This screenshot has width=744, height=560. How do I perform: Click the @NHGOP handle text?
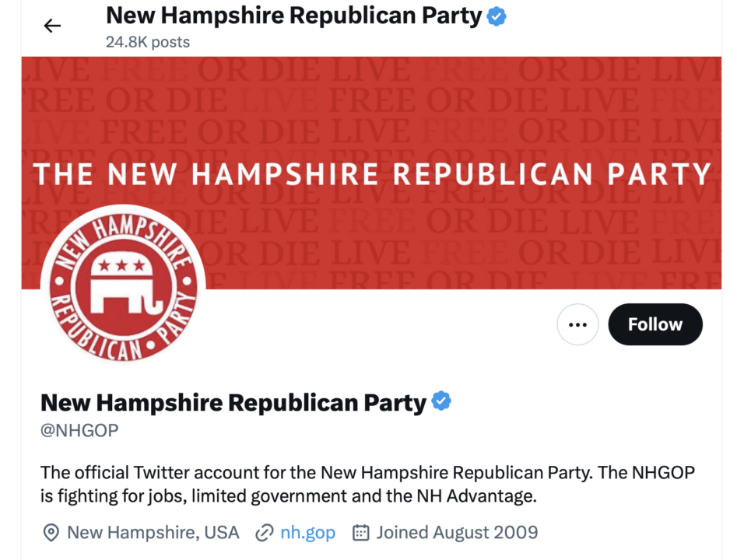[79, 430]
